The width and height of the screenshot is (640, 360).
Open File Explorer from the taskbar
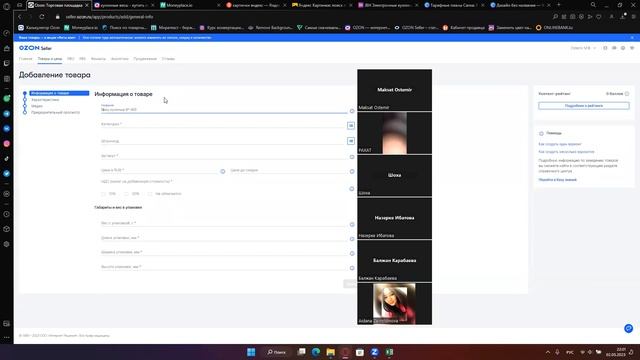pyautogui.click(x=331, y=352)
